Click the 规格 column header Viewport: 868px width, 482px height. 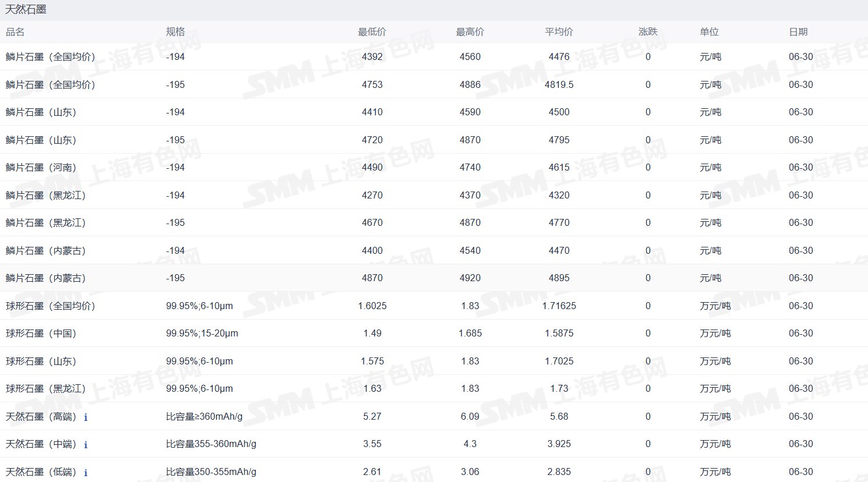(x=175, y=32)
